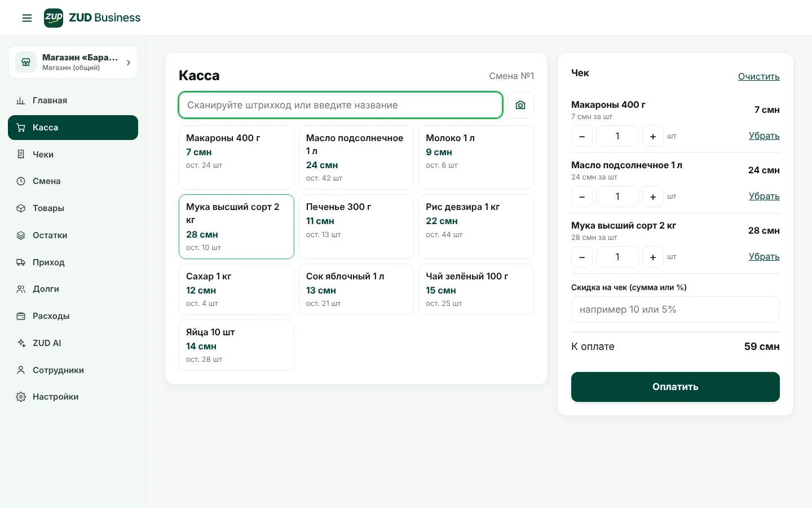
Task: Click the Оплатить button
Action: click(x=675, y=387)
